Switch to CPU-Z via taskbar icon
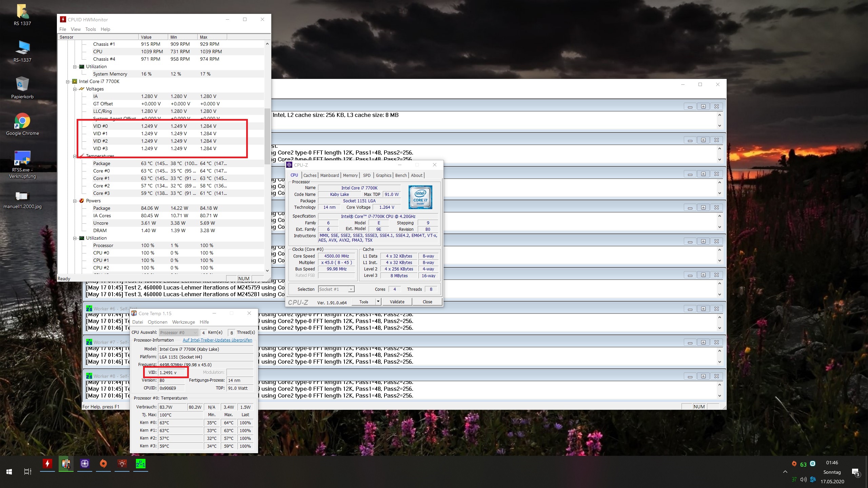The height and width of the screenshot is (488, 868). coord(85,464)
